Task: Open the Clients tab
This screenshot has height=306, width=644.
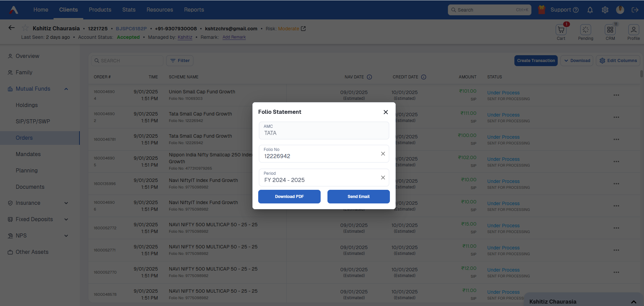Action: tap(68, 10)
